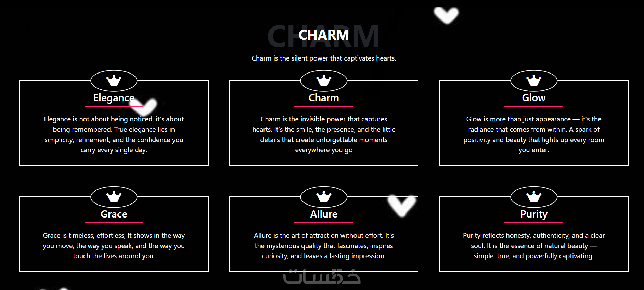Click the crown icon above Purity
This screenshot has width=644, height=290.
(x=533, y=197)
